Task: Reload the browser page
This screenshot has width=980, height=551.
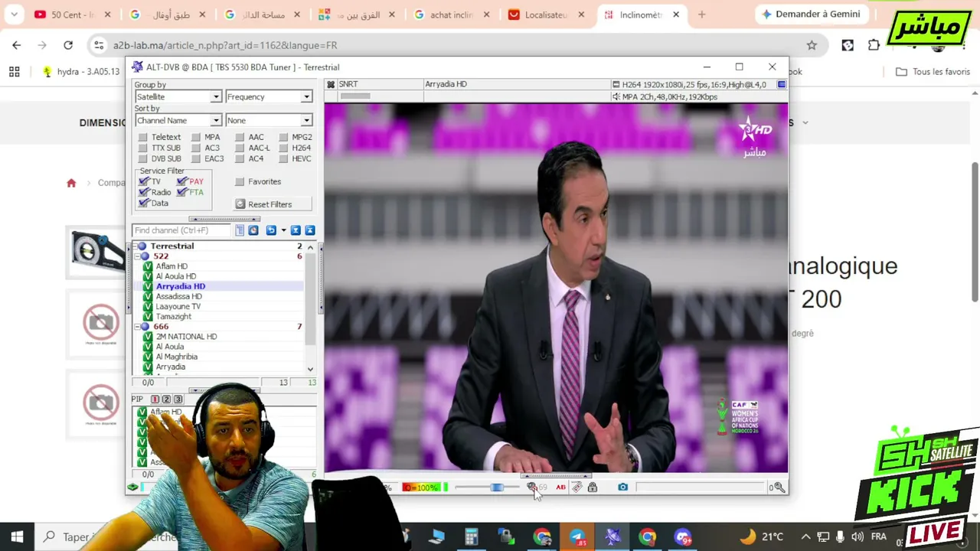Action: click(x=68, y=45)
